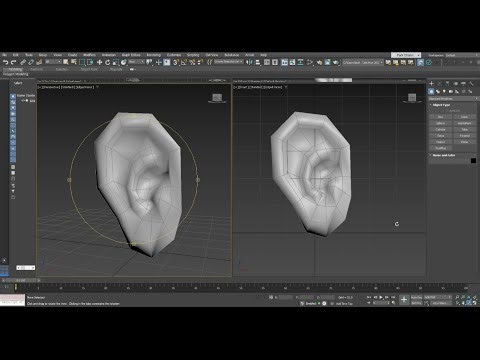480x360 pixels.
Task: Activate the Select and Rotate tool
Action: click(x=107, y=62)
